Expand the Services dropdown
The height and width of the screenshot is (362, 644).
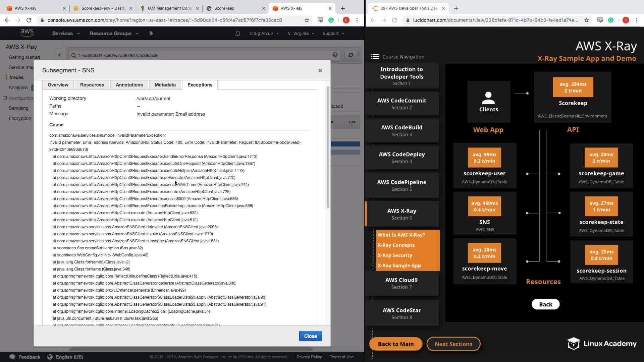point(66,34)
